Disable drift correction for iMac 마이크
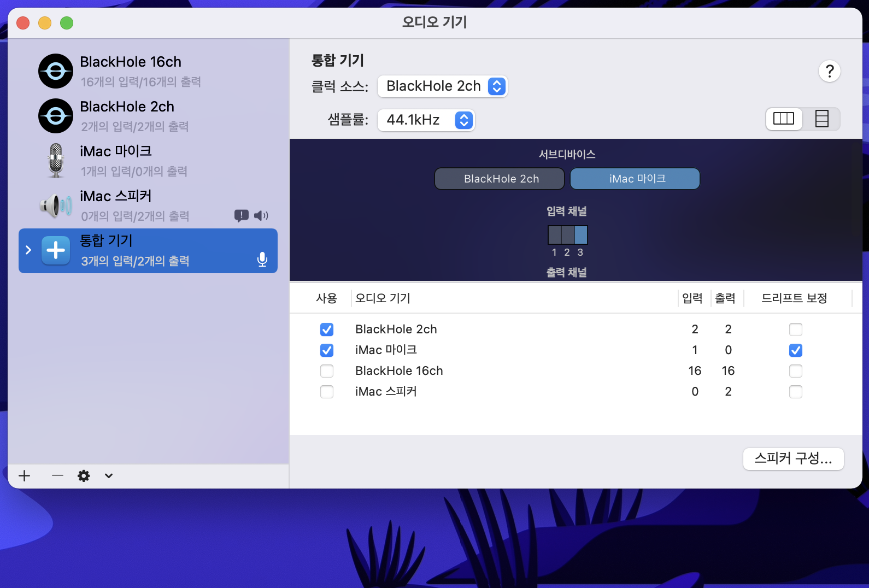 (796, 350)
